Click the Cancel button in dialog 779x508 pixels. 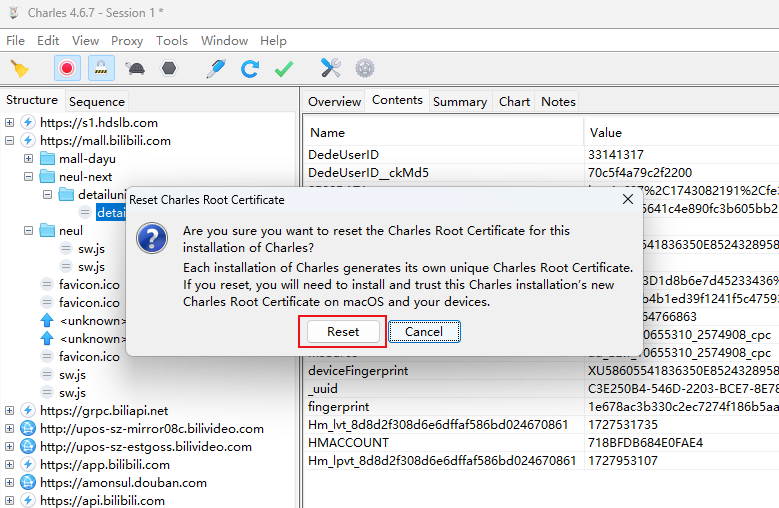[424, 332]
